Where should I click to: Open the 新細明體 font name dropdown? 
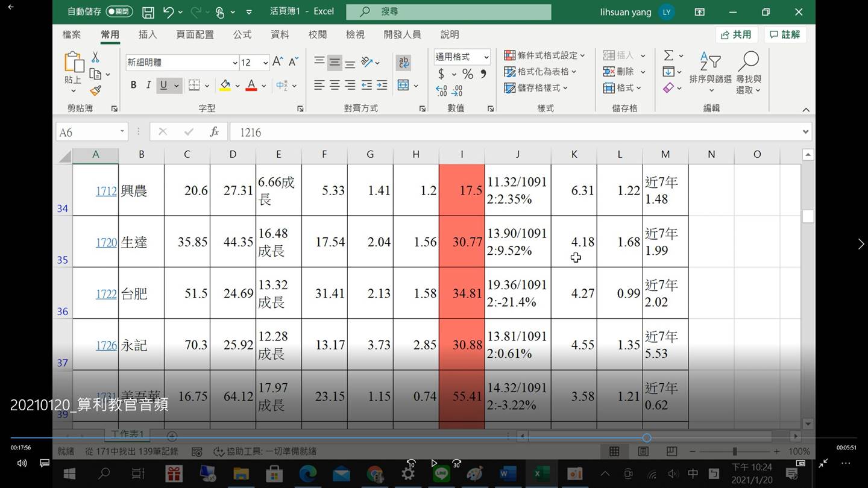pyautogui.click(x=234, y=63)
